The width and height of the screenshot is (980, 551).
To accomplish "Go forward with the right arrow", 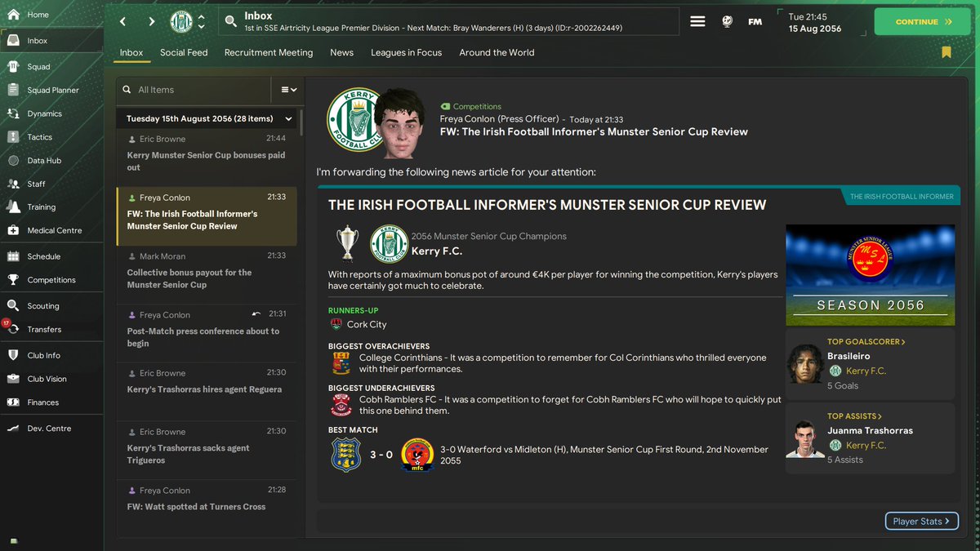I will 152,21.
